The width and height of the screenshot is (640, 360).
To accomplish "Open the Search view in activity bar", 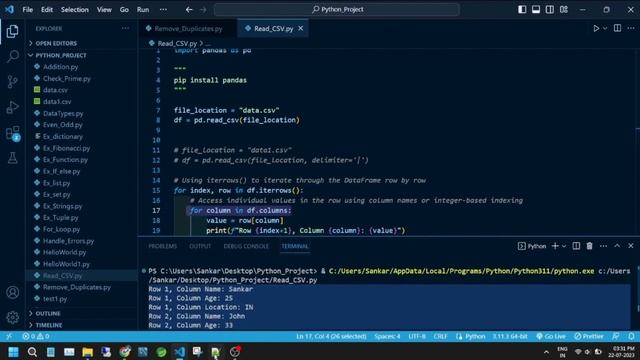I will coord(13,56).
